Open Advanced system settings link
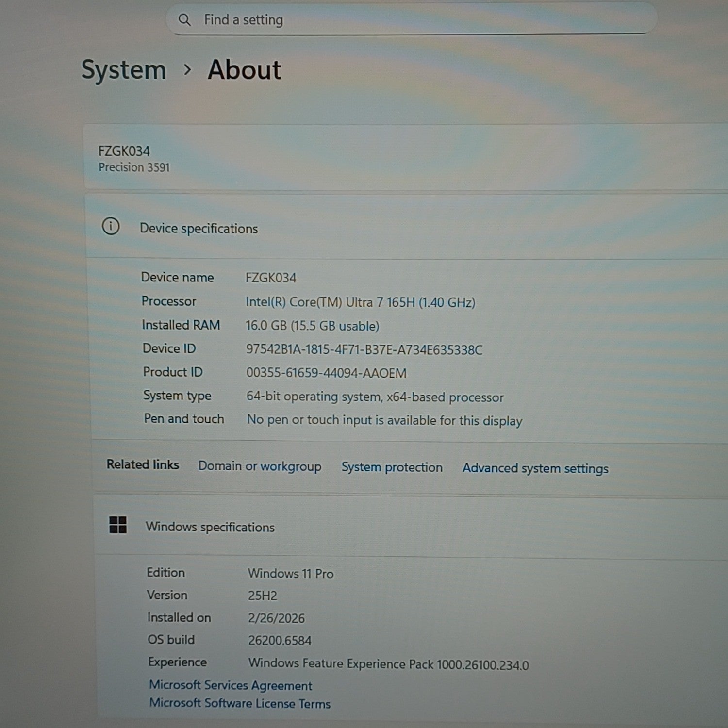Image resolution: width=728 pixels, height=728 pixels. [x=535, y=468]
